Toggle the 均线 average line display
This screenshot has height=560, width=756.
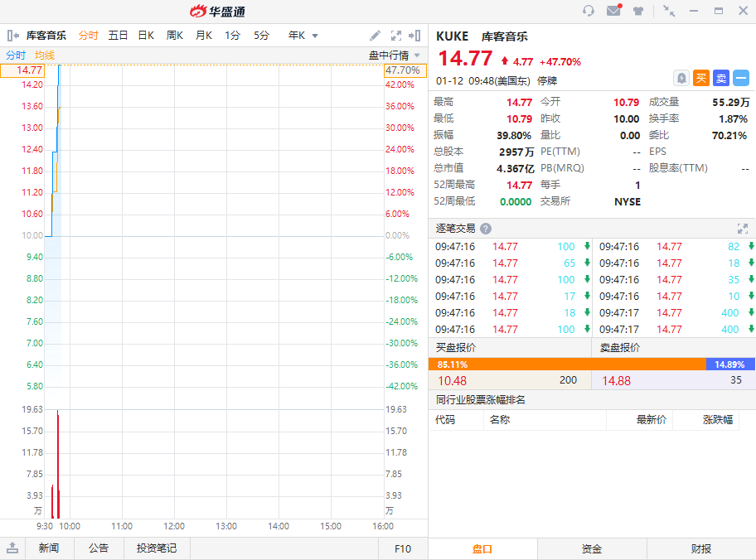click(44, 56)
